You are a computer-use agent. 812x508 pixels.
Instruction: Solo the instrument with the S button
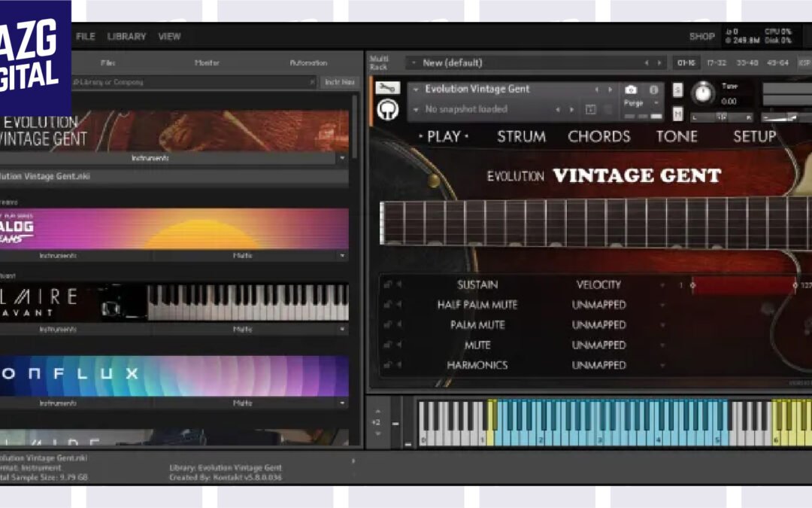[677, 90]
